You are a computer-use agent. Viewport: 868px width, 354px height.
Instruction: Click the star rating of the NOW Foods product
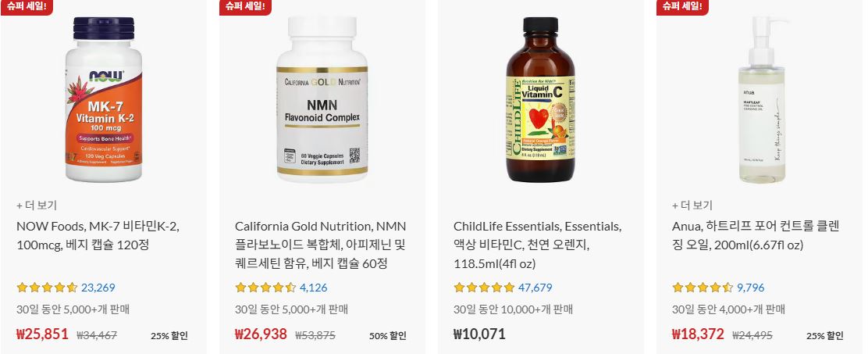coord(47,288)
